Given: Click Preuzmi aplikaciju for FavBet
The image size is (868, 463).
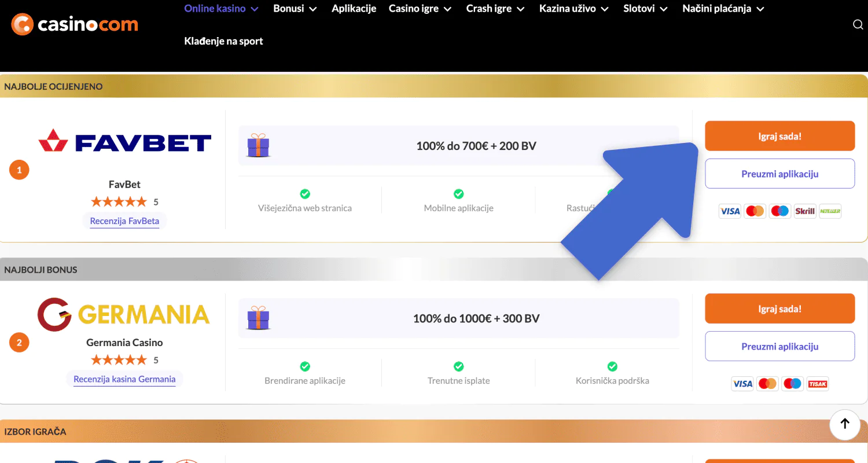Looking at the screenshot, I should pos(780,174).
